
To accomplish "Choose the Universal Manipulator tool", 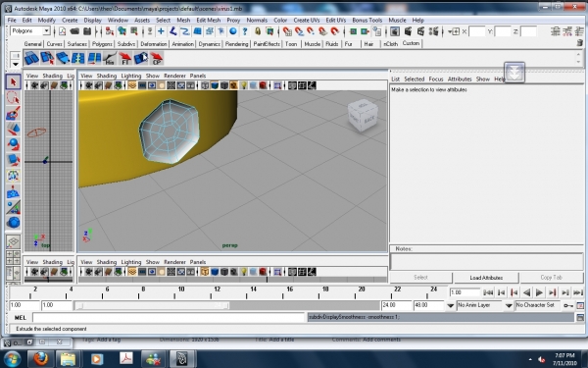I will click(x=14, y=176).
